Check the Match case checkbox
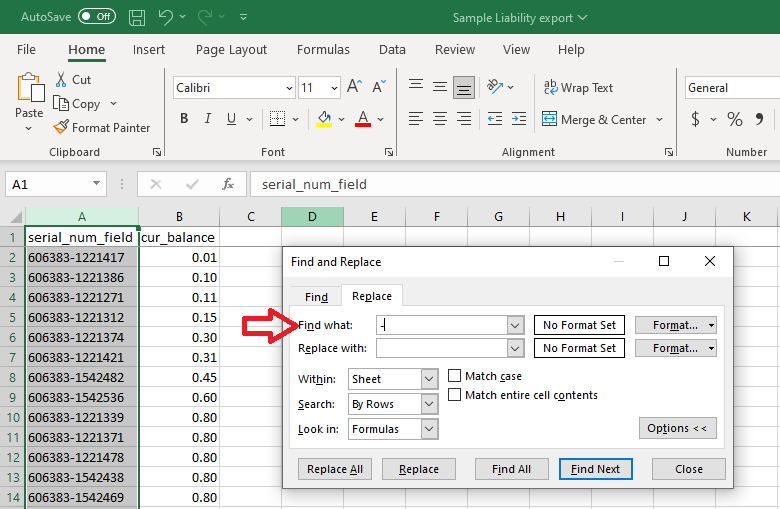This screenshot has height=509, width=780. [x=454, y=376]
